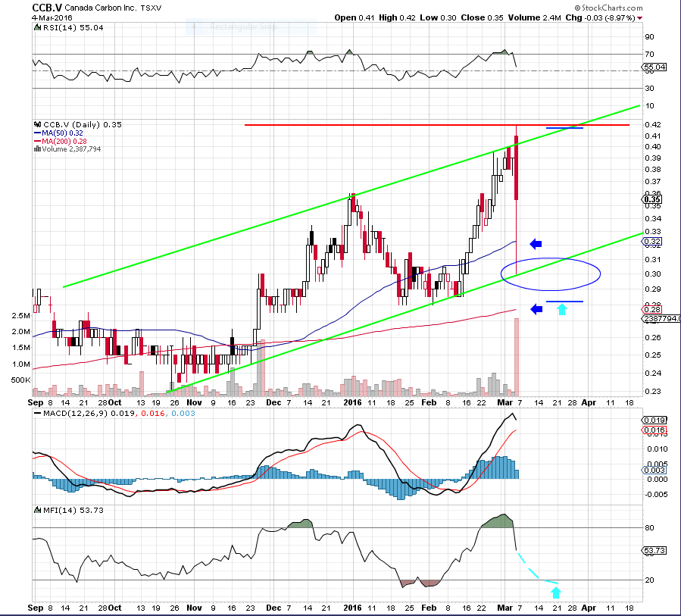681x616 pixels.
Task: Click the Low 0.30 value
Action: click(438, 18)
